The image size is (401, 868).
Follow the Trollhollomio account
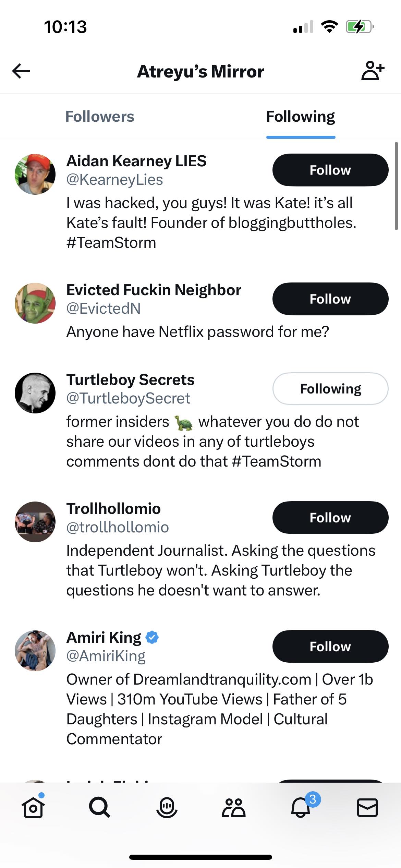(330, 518)
